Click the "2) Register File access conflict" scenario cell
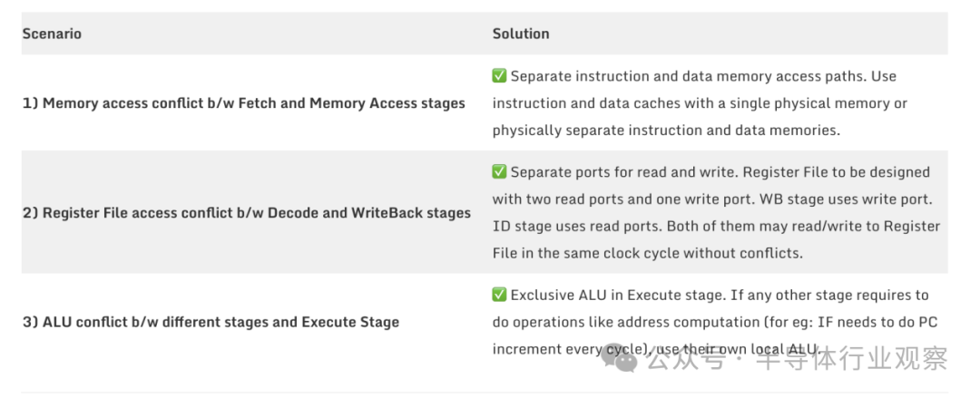The height and width of the screenshot is (398, 980). tap(247, 213)
